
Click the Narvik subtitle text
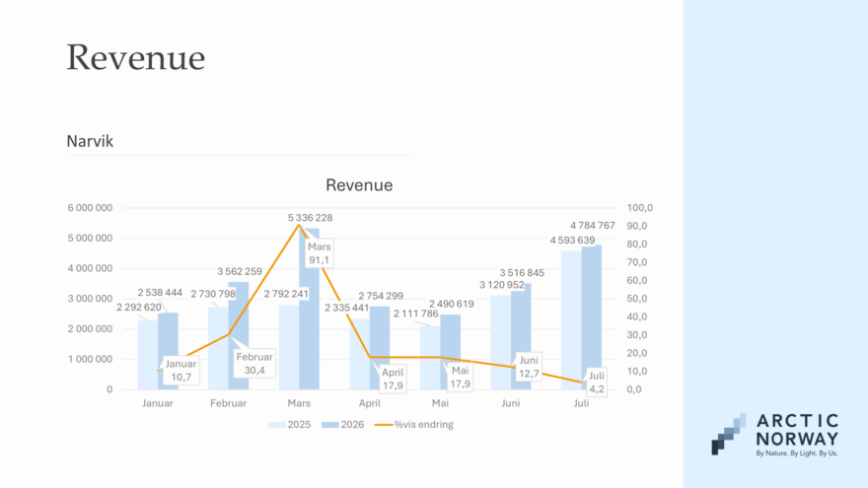tap(90, 141)
